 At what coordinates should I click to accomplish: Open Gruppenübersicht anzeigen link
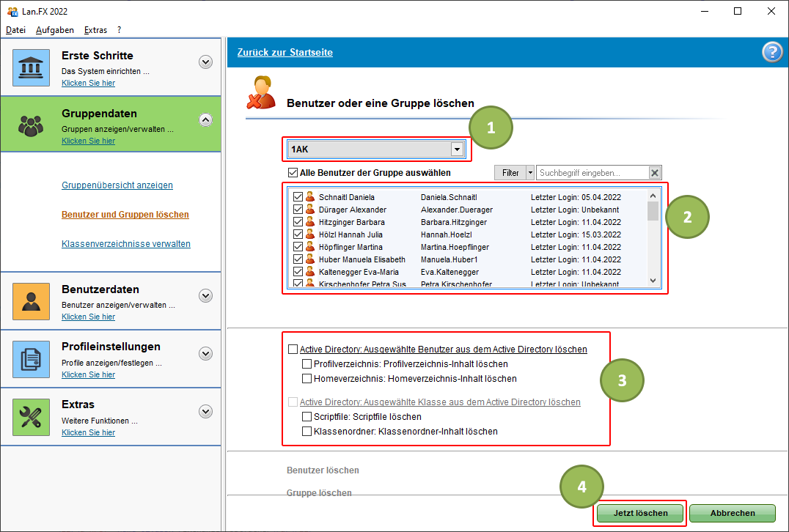click(117, 185)
